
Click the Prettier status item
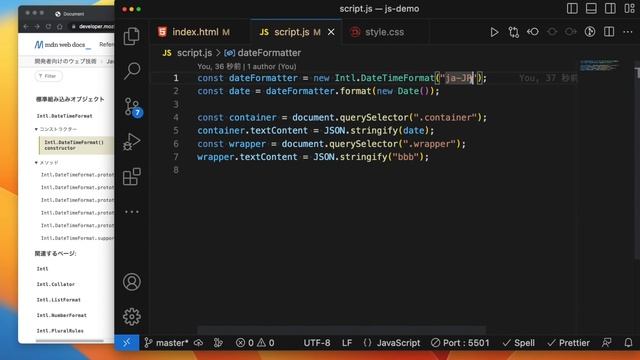point(568,343)
